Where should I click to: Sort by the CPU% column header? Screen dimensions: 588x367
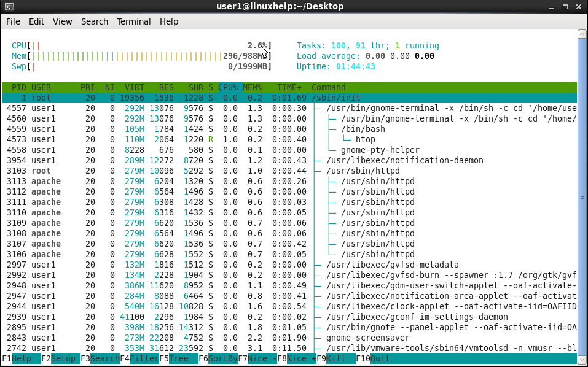[x=228, y=87]
